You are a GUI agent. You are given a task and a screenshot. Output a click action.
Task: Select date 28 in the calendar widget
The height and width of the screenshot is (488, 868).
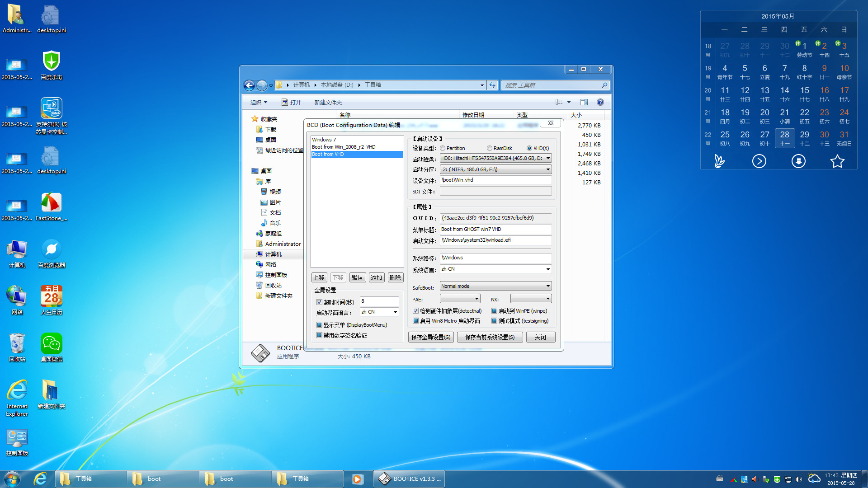pyautogui.click(x=784, y=138)
